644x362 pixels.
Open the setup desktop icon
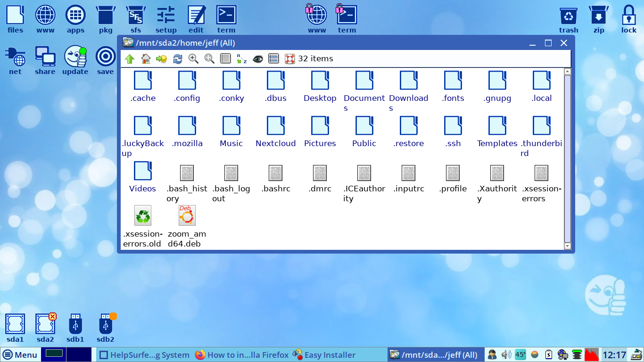pyautogui.click(x=166, y=19)
